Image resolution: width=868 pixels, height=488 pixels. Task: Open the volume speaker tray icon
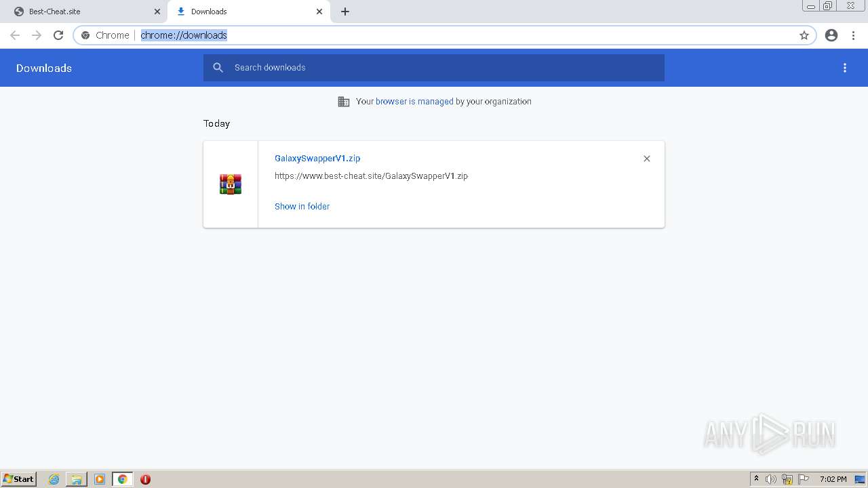tap(771, 479)
